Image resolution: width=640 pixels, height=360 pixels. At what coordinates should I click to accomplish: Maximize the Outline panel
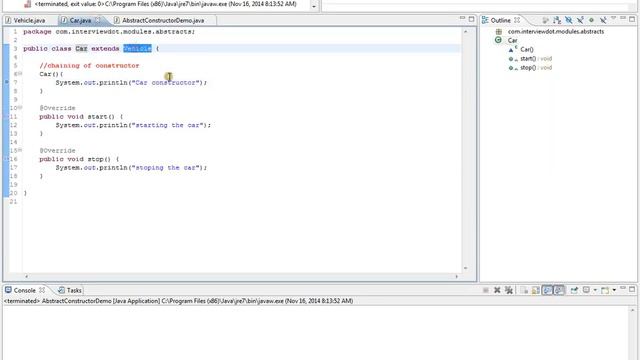click(x=632, y=19)
